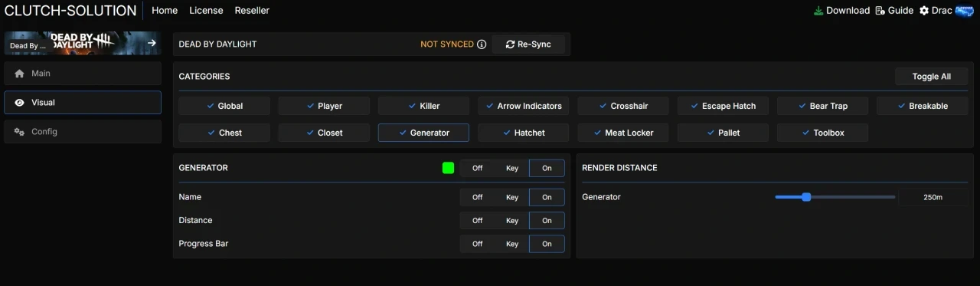This screenshot has height=286, width=980.
Task: Open the green Generator color swatch
Action: 448,168
